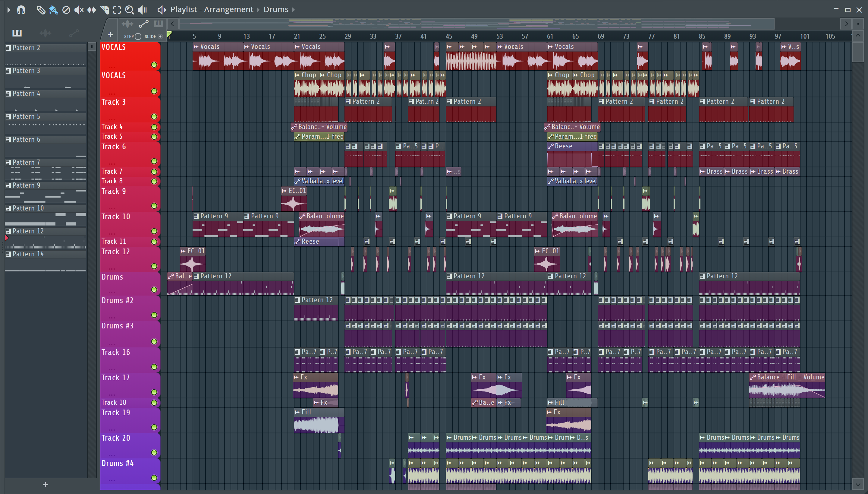Click the left arrow of the overview bar
868x494 pixels.
pos(173,24)
